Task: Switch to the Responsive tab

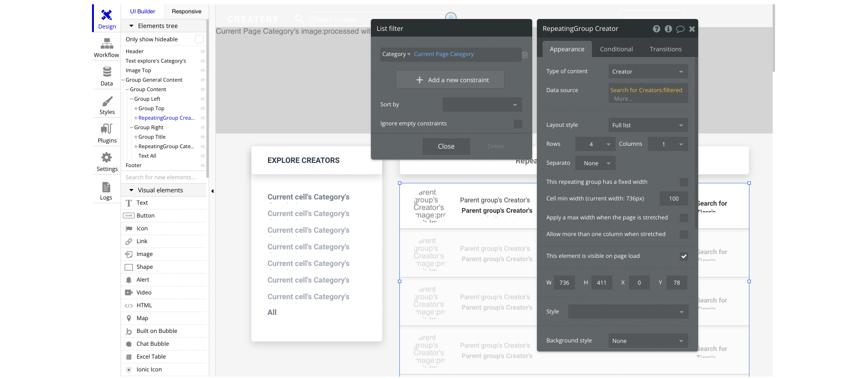Action: [186, 11]
